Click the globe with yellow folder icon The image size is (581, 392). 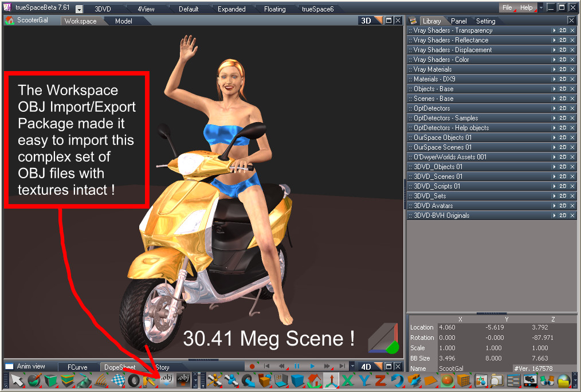point(564,380)
